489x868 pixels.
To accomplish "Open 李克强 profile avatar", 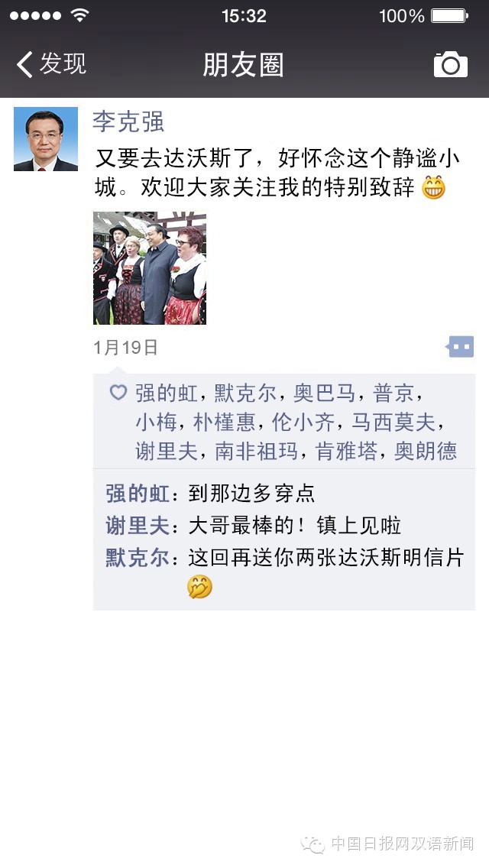I will (x=46, y=139).
